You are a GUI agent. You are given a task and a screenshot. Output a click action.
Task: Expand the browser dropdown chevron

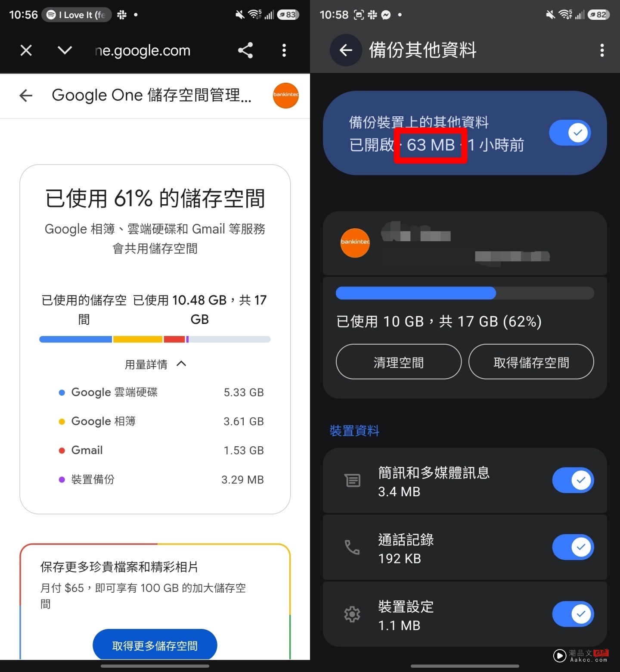[x=65, y=50]
